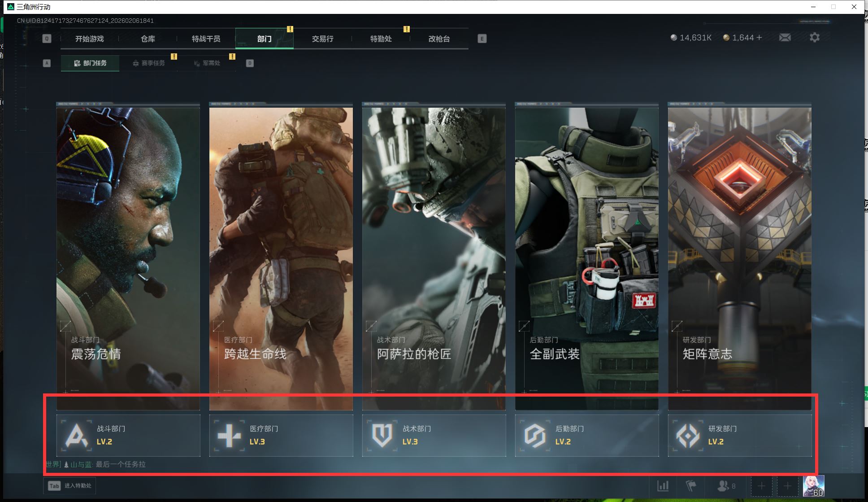This screenshot has height=502, width=868.
Task: Switch to the 交易行 tab
Action: (x=323, y=39)
